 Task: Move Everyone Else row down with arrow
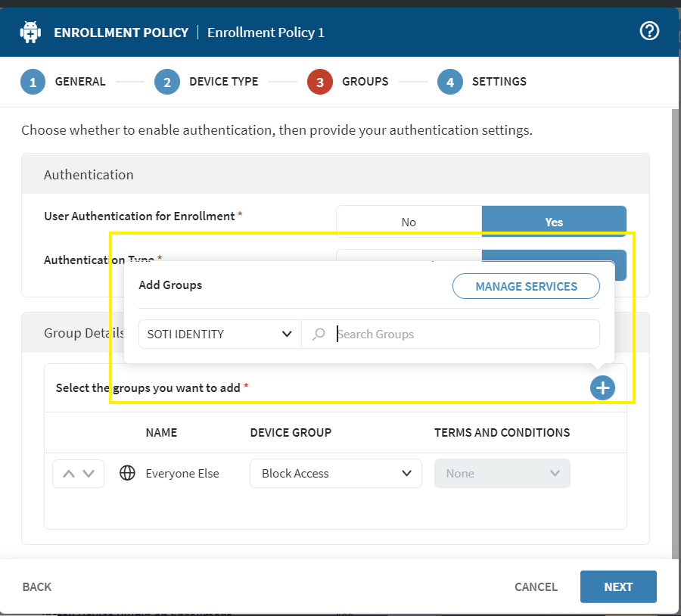point(89,474)
